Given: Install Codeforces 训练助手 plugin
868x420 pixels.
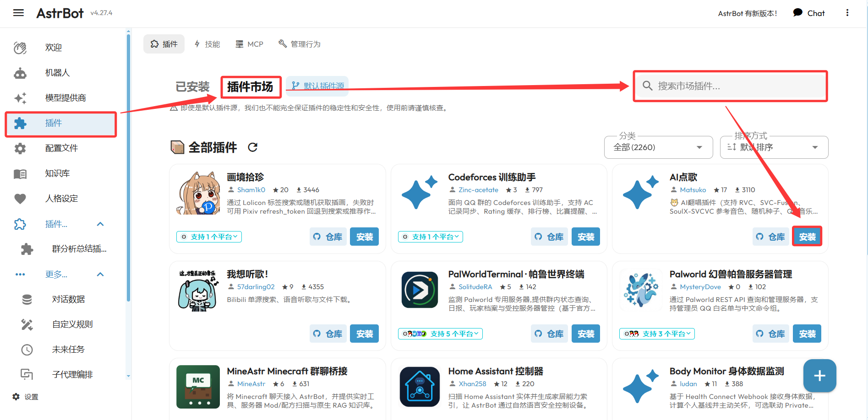Looking at the screenshot, I should tap(586, 237).
